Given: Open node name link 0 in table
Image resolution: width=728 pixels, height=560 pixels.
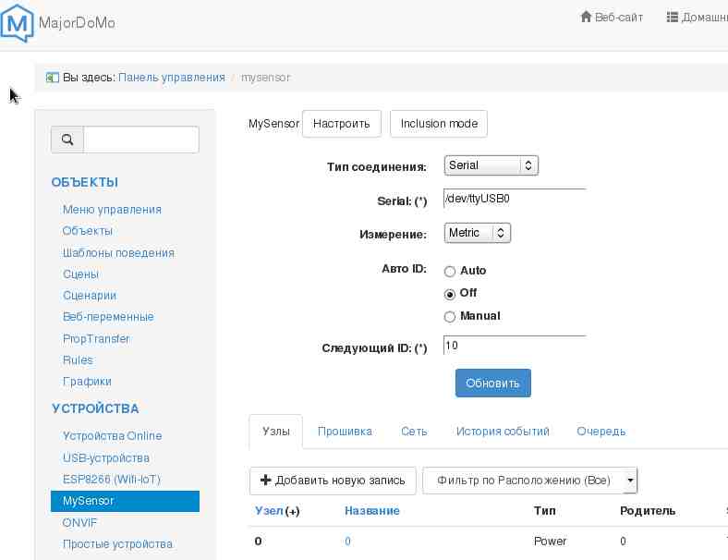Looking at the screenshot, I should 347,541.
